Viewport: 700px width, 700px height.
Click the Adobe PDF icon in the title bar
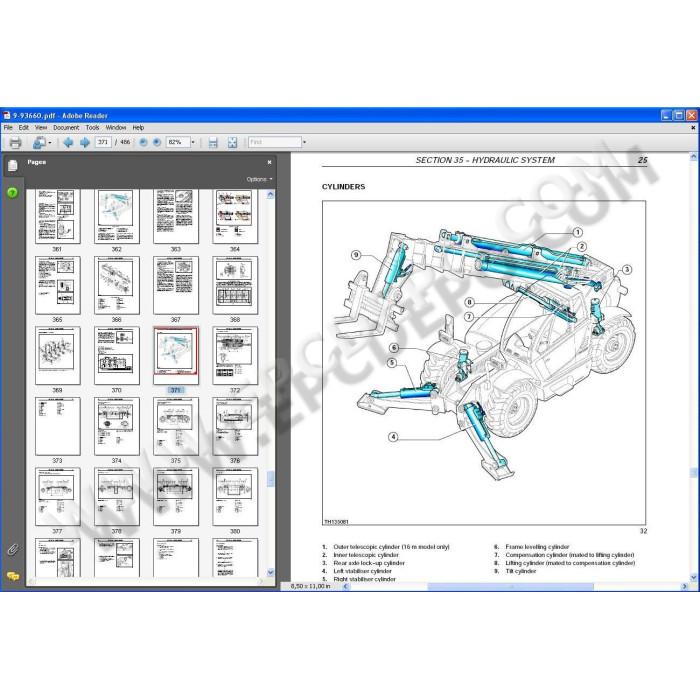tap(6, 116)
